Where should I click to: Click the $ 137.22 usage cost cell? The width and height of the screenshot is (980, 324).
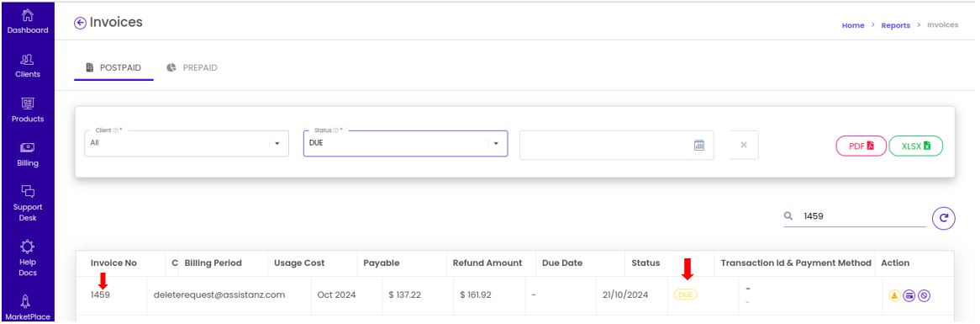coord(404,295)
